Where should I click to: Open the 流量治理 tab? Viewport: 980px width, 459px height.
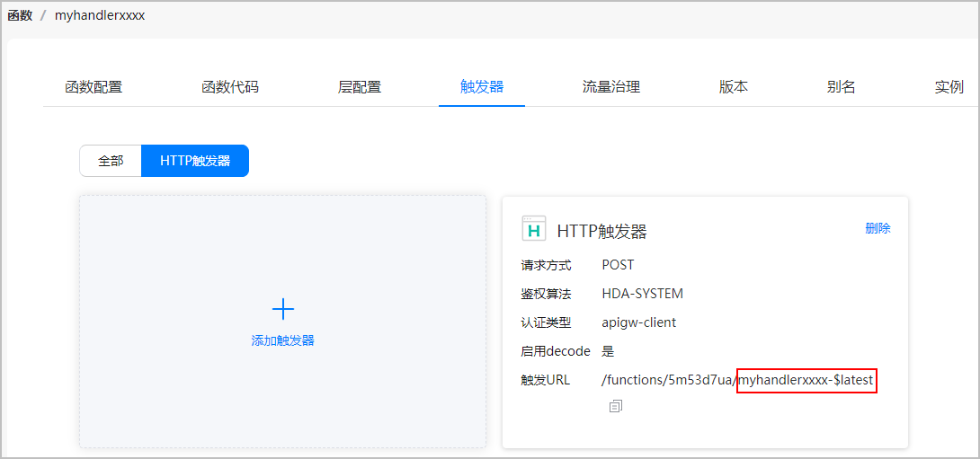tap(611, 87)
